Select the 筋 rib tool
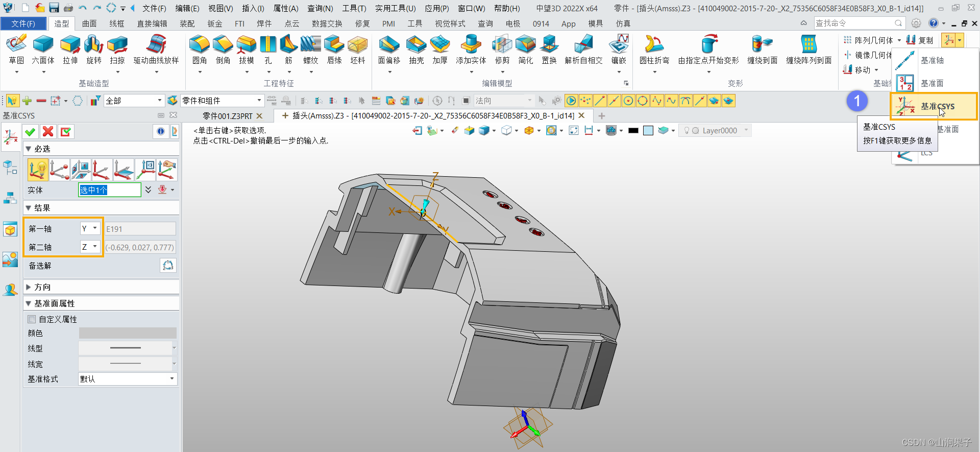Viewport: 980px width, 452px height. pyautogui.click(x=288, y=50)
